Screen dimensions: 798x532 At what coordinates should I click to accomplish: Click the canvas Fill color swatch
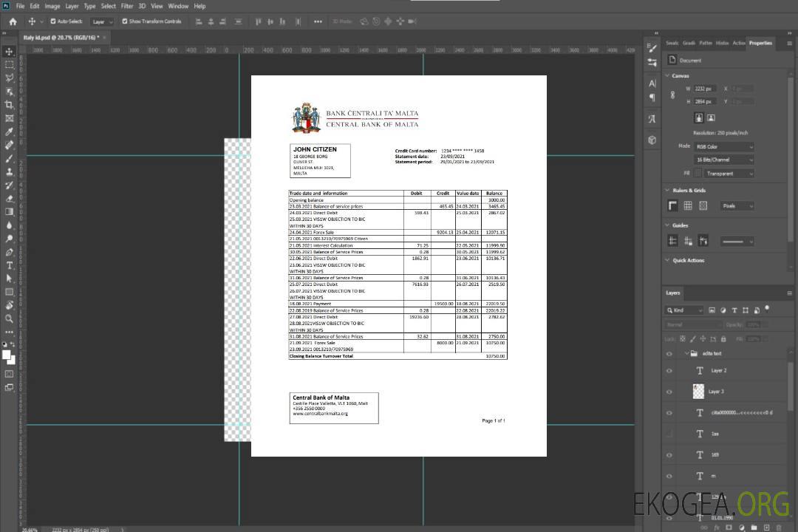(698, 174)
